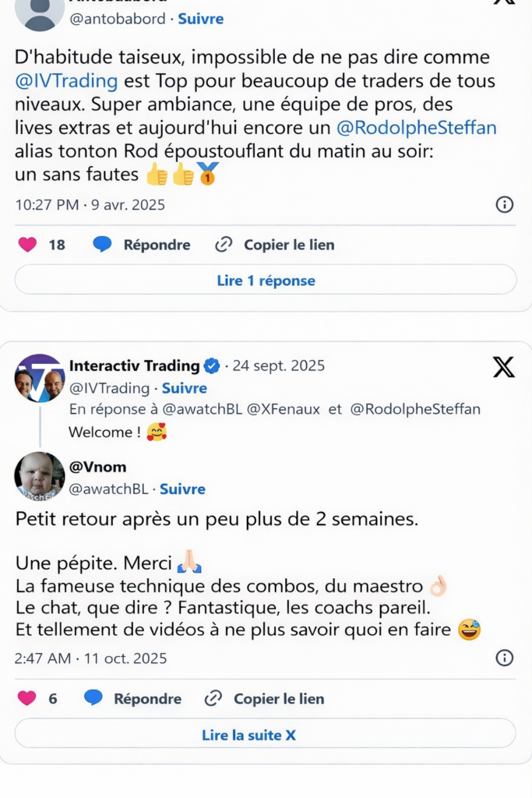Click the info icon beside 9 avr. 2025

pyautogui.click(x=505, y=205)
